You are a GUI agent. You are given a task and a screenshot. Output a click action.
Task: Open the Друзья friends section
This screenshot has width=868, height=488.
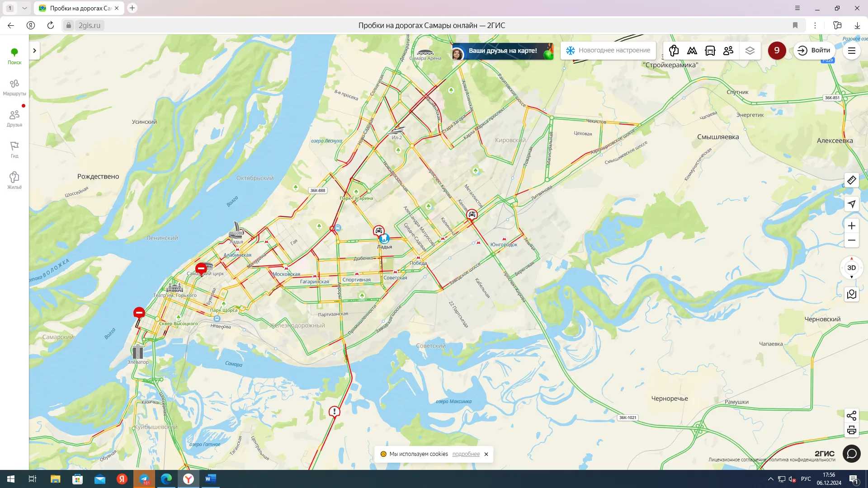tap(14, 118)
